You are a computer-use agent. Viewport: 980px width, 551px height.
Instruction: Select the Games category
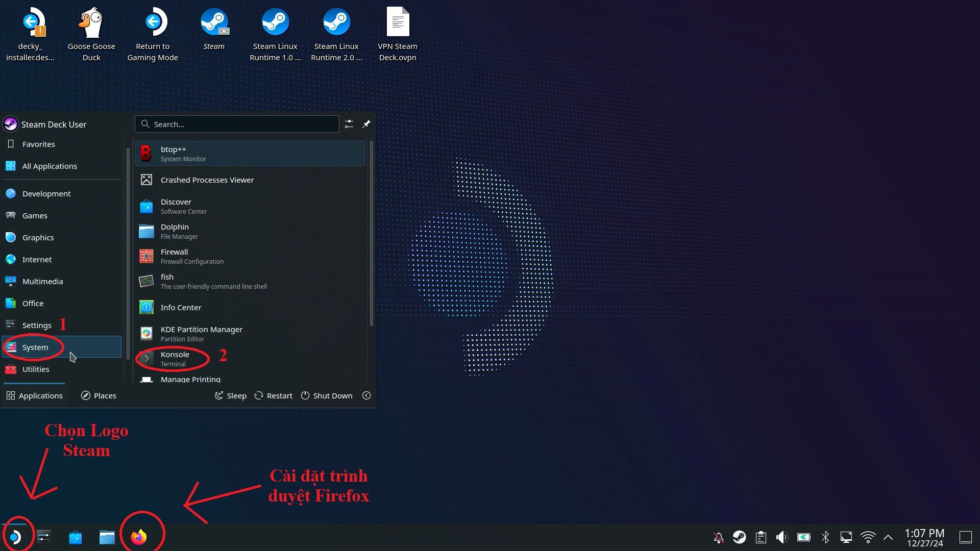tap(62, 216)
